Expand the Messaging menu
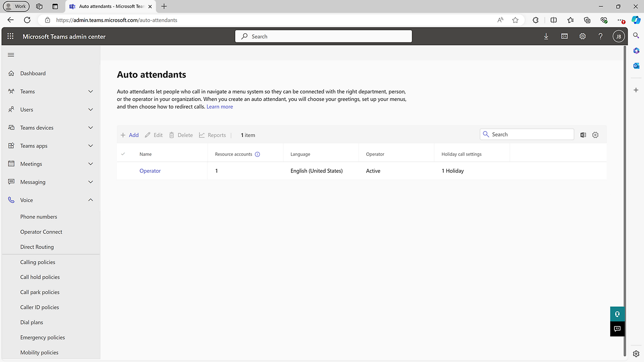The width and height of the screenshot is (644, 362). pyautogui.click(x=51, y=182)
